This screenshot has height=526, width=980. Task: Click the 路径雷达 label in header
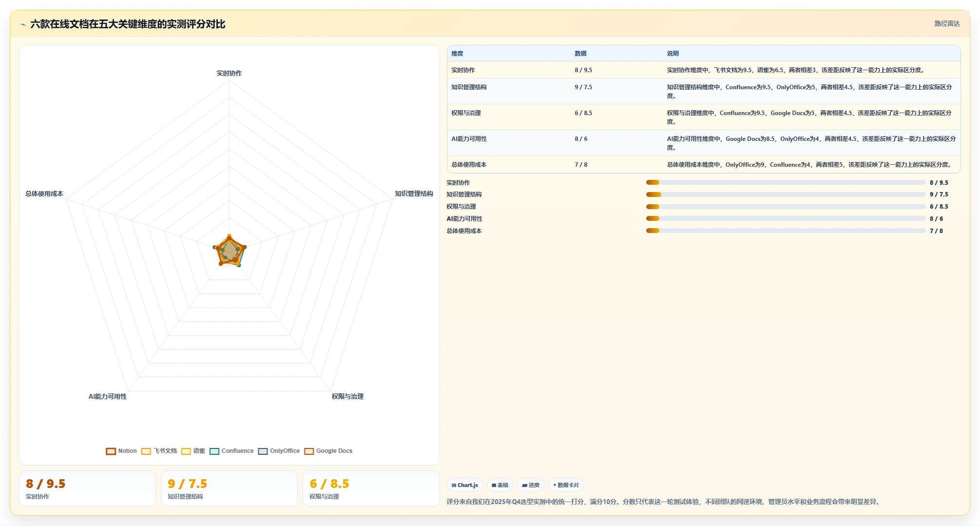click(x=947, y=23)
